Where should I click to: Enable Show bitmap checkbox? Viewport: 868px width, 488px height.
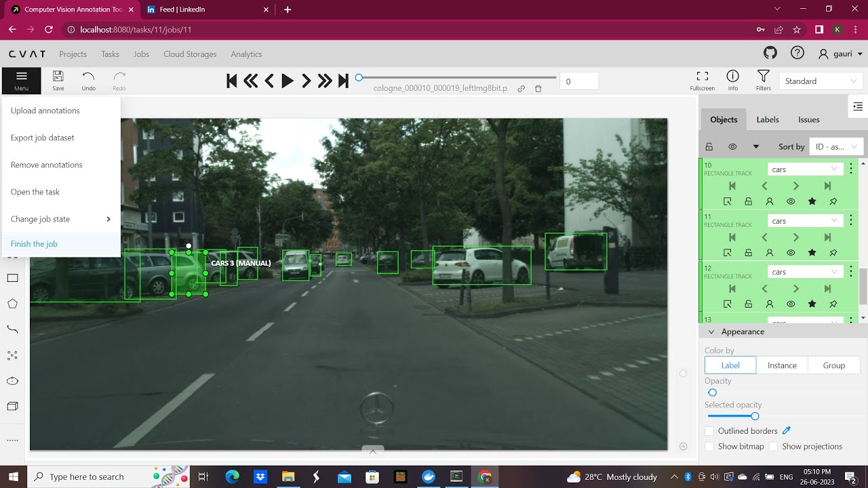(x=709, y=447)
